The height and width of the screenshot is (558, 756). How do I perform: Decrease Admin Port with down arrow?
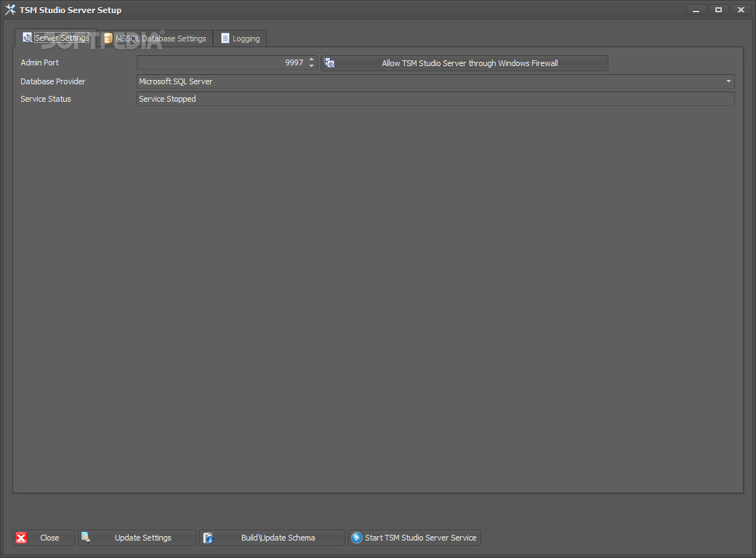[x=311, y=66]
